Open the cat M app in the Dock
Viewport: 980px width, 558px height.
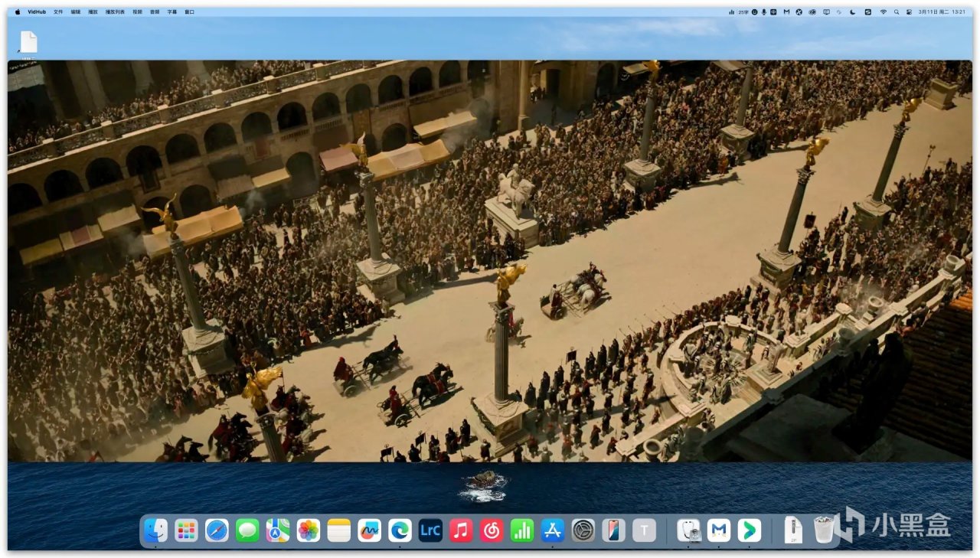(719, 530)
